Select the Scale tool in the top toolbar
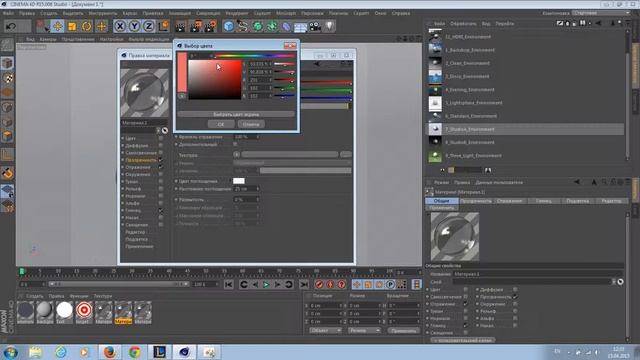This screenshot has height=360, width=640. [72, 27]
